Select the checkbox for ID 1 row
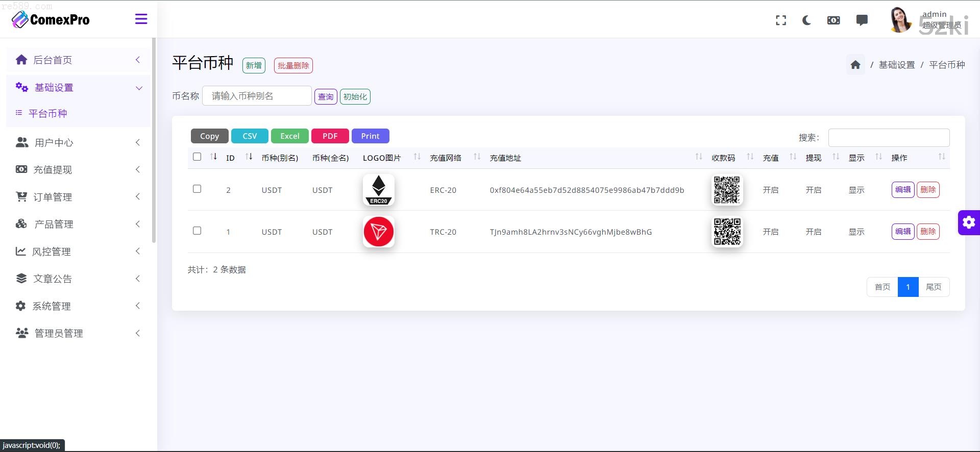 click(197, 231)
